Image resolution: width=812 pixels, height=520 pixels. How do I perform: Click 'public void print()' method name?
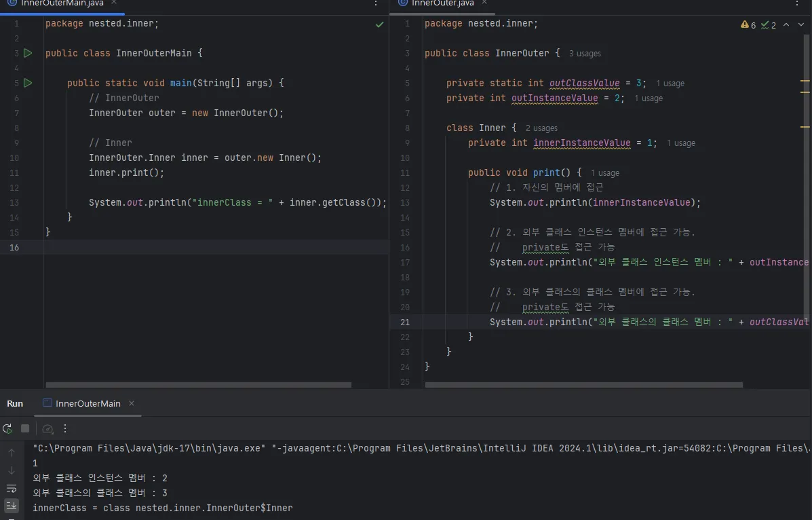coord(546,172)
